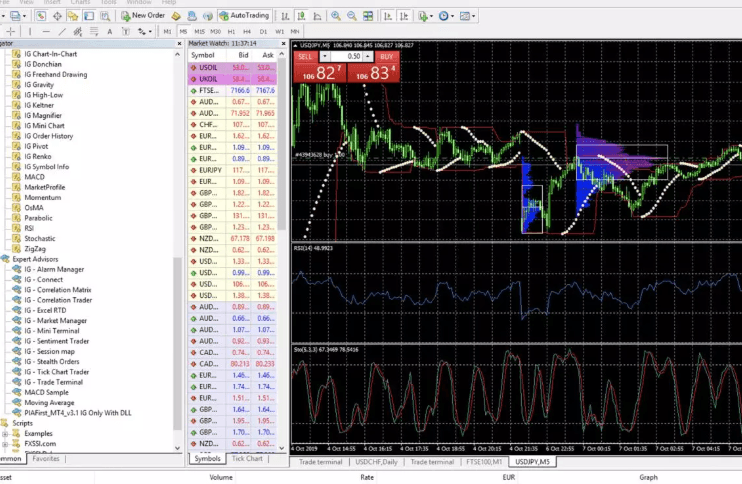Close the Market Watch panel

283,44
